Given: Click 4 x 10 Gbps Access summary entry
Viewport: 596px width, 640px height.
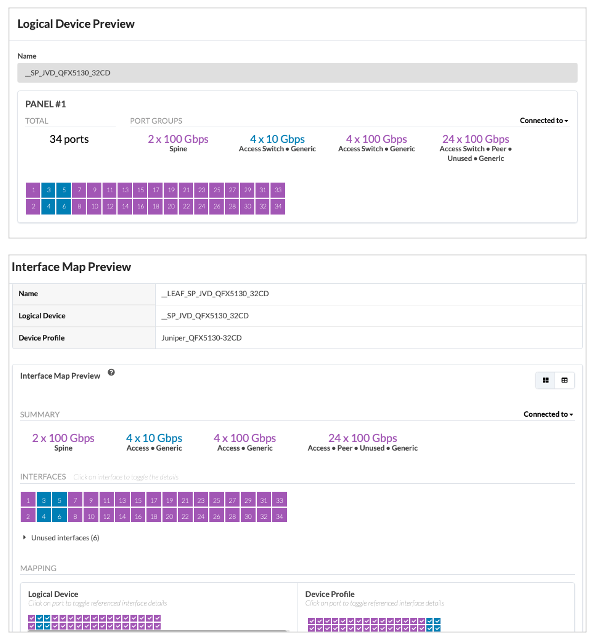Looking at the screenshot, I should coord(154,442).
